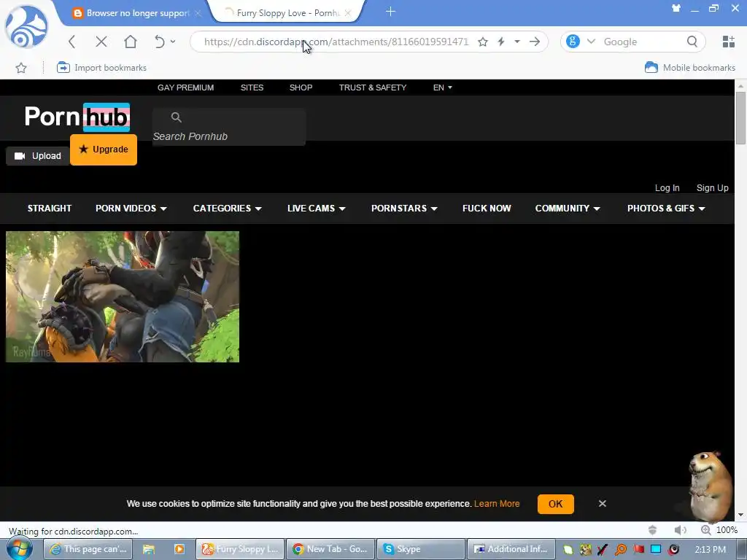Close the Browser no longer supported tab
747x560 pixels.
tap(198, 13)
